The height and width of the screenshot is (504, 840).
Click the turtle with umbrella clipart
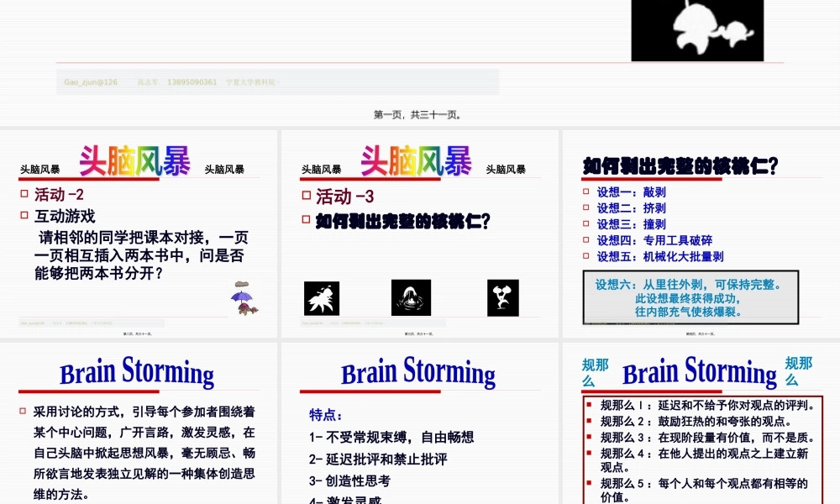[x=244, y=298]
